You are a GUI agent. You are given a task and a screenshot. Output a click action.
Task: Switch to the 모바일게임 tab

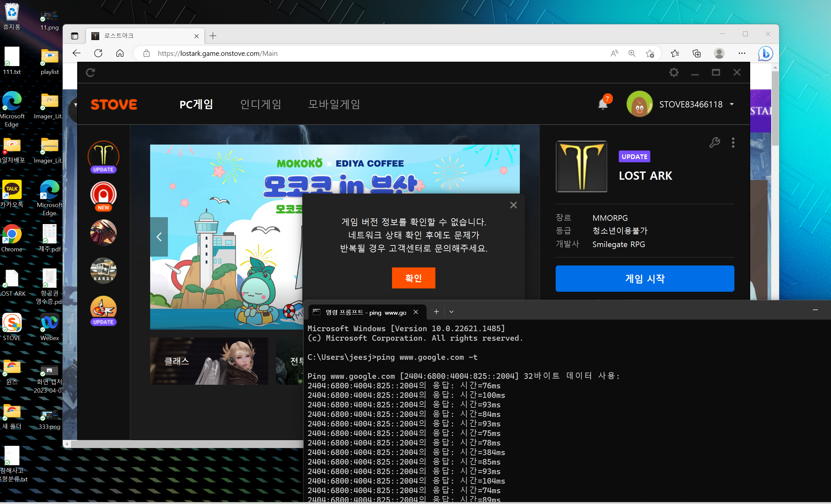pyautogui.click(x=334, y=104)
